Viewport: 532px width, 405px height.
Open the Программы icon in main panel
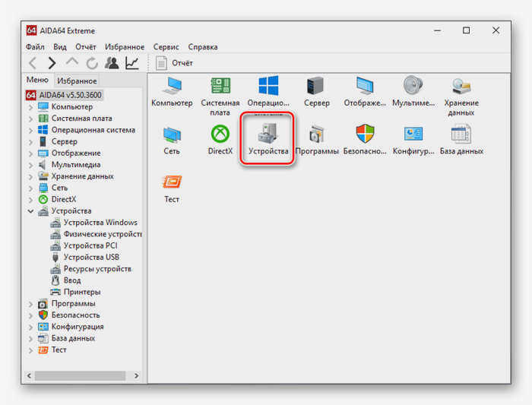(317, 140)
